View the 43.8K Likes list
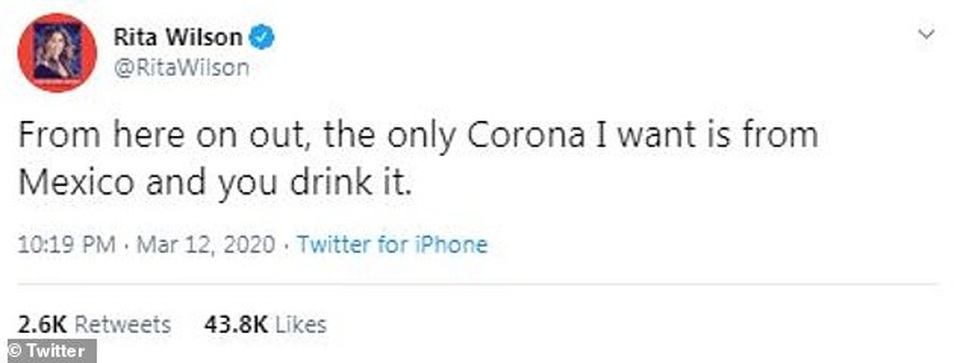 265,324
